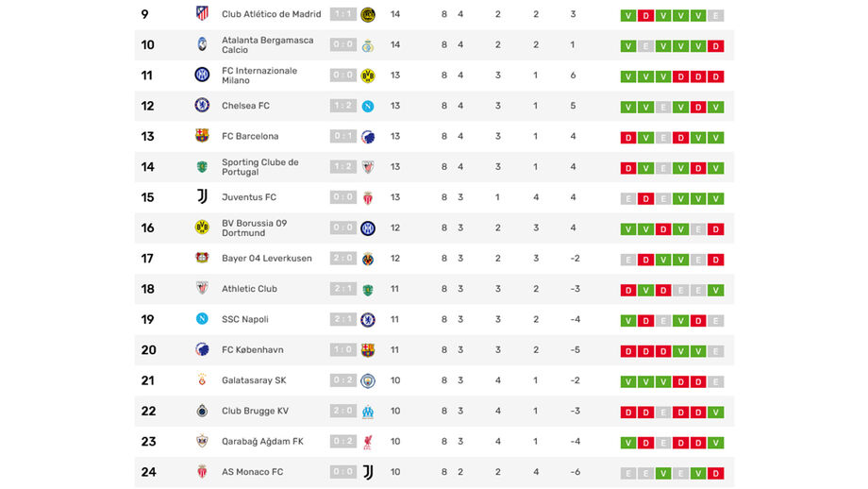This screenshot has width=868, height=489.
Task: Click the Bayer 04 Leverkusen crest left of its name
Action: tap(202, 259)
